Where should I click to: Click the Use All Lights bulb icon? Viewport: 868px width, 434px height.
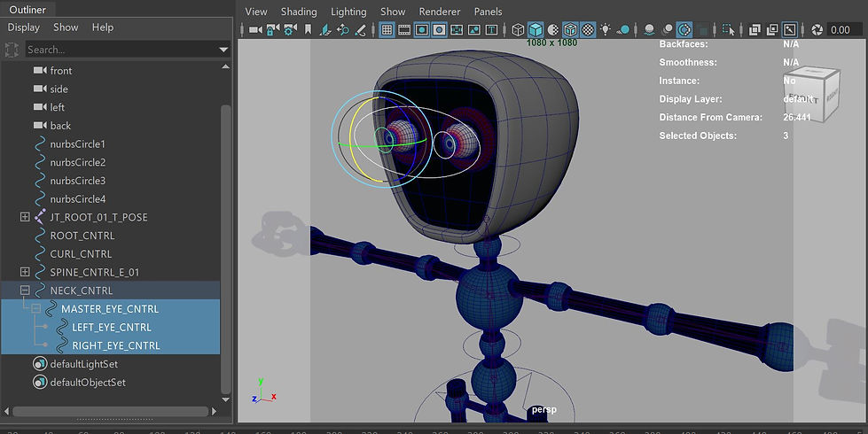605,30
